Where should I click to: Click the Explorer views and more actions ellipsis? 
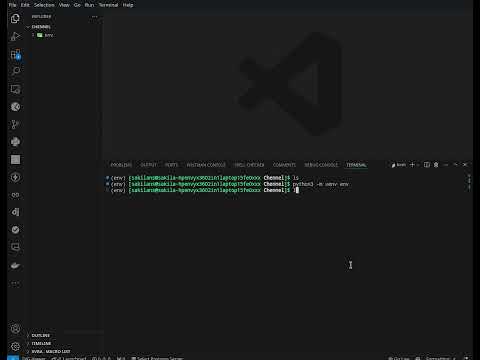(95, 16)
